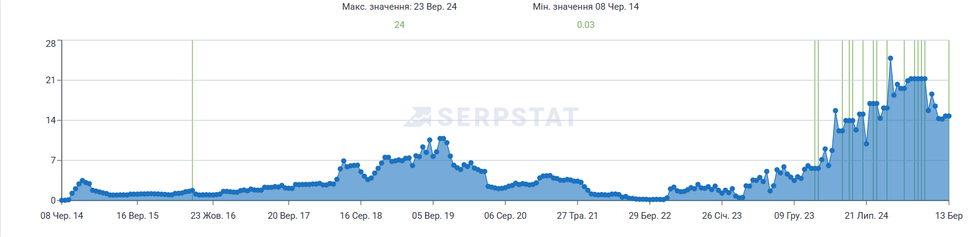Click the 20 Вер. 17 axis date label
980x237 pixels.
[x=288, y=216]
